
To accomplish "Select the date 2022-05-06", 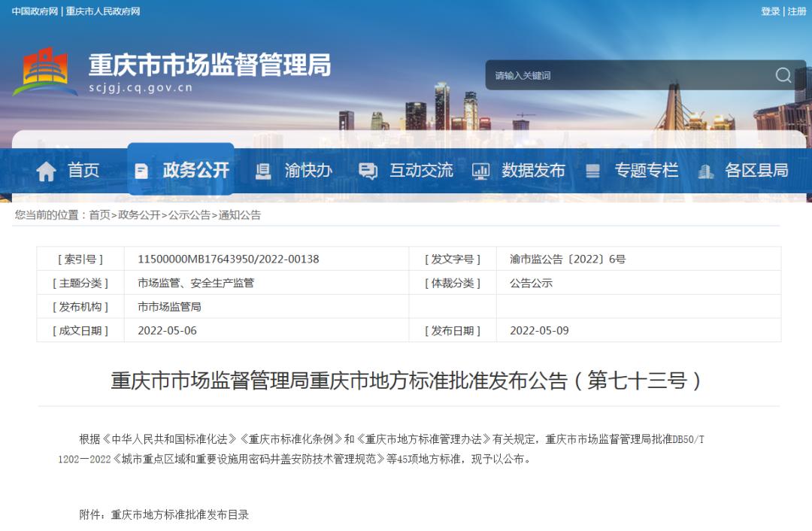I will [167, 330].
